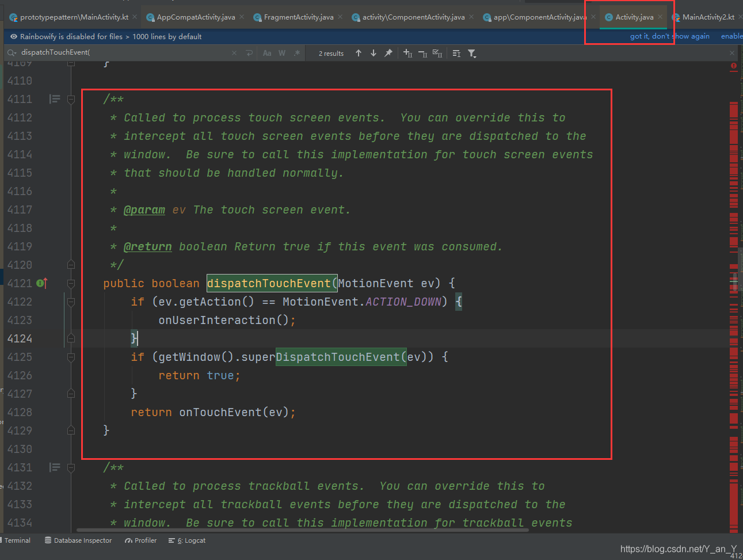Switch to MainActivity2.kt tab
Screen dimensions: 743x560
(708, 17)
